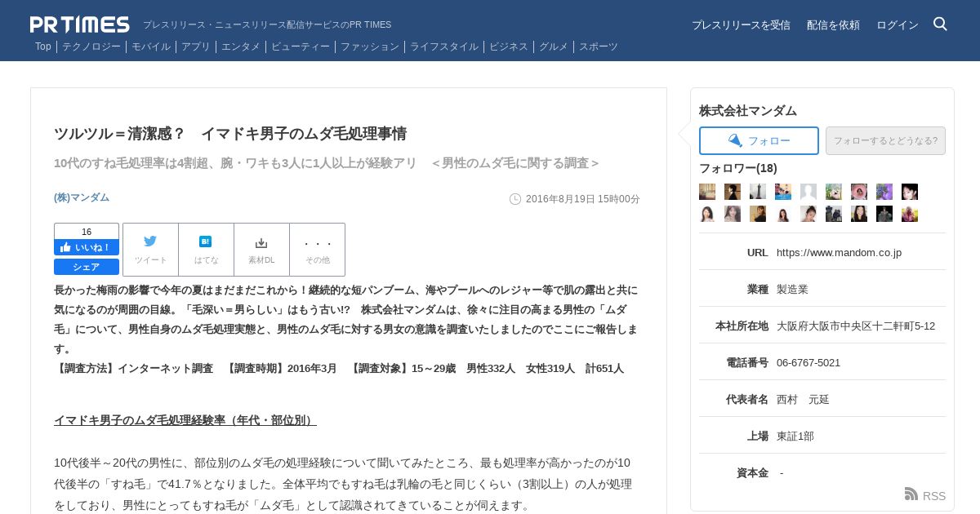Image resolution: width=980 pixels, height=514 pixels.
Task: Open the last follower avatar in bottom row
Action: 910,214
